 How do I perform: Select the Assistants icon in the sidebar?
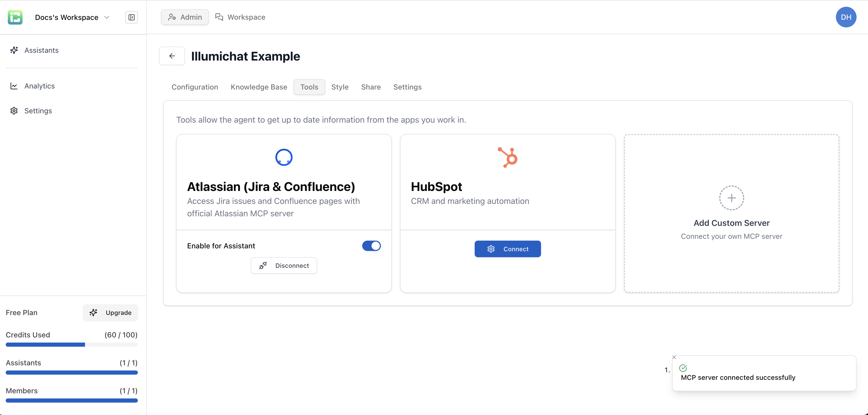tap(14, 50)
